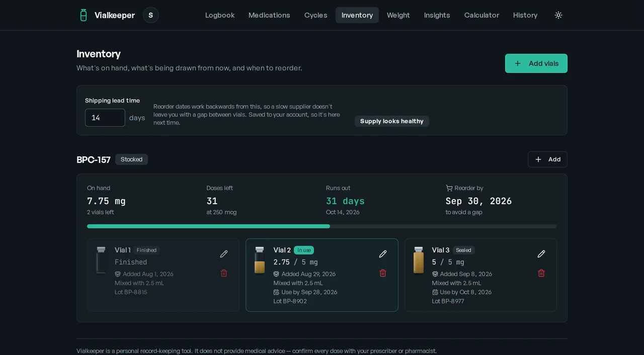Image resolution: width=644 pixels, height=355 pixels.
Task: Select the Inventory tab
Action: [x=357, y=15]
